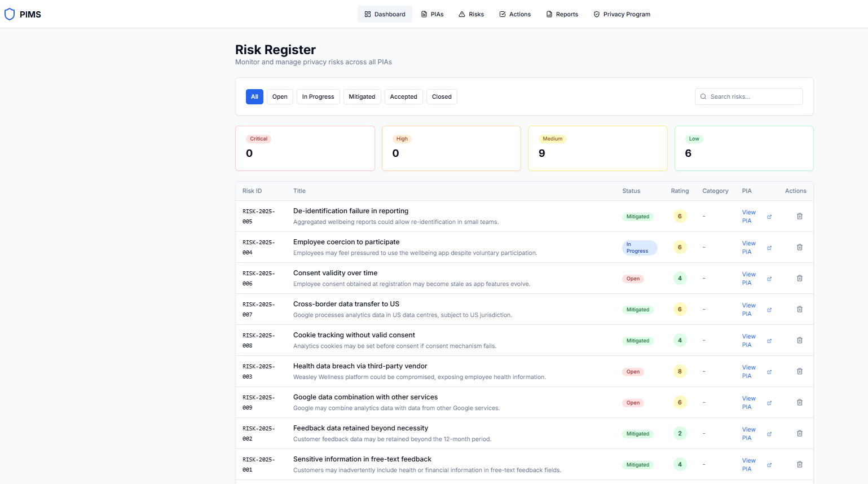The width and height of the screenshot is (868, 484).
Task: Click the Low risk count card
Action: (744, 148)
